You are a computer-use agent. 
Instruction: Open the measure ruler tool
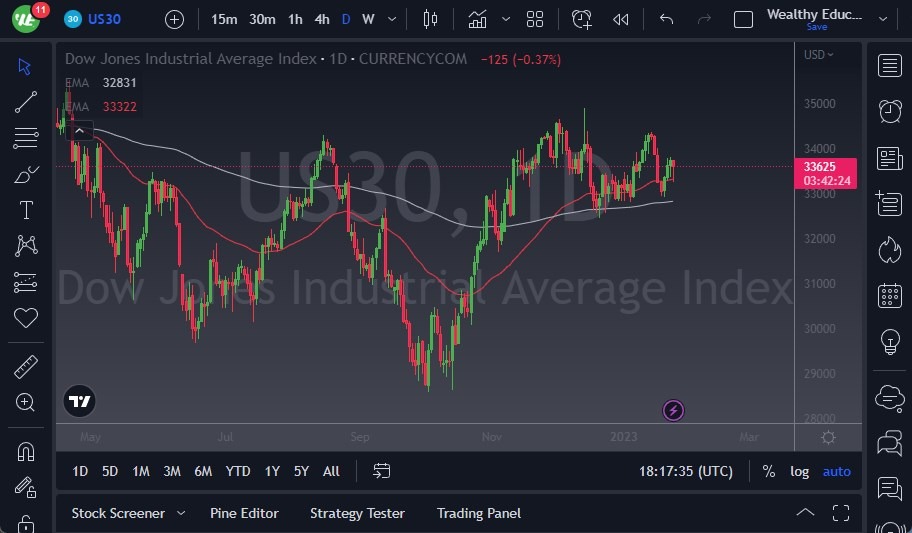(26, 367)
